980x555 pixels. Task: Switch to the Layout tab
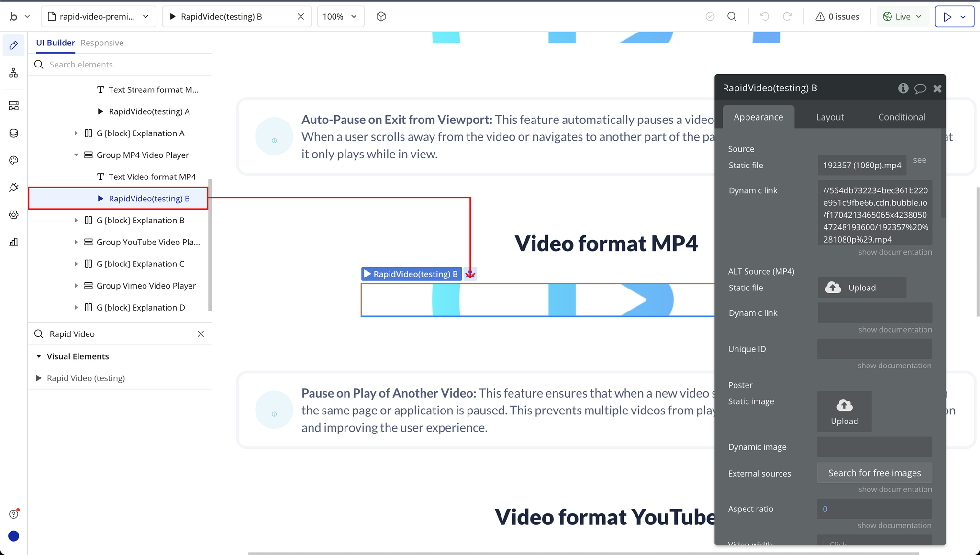tap(830, 117)
